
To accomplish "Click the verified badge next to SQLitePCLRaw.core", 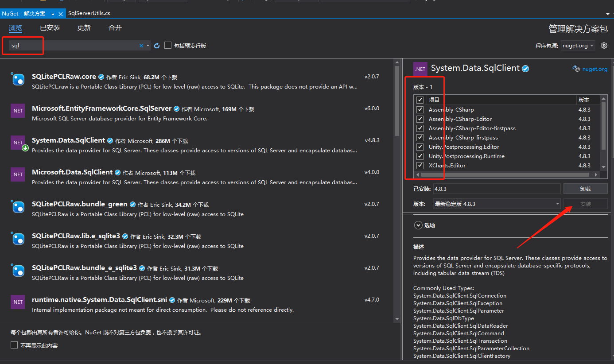I will pos(101,77).
